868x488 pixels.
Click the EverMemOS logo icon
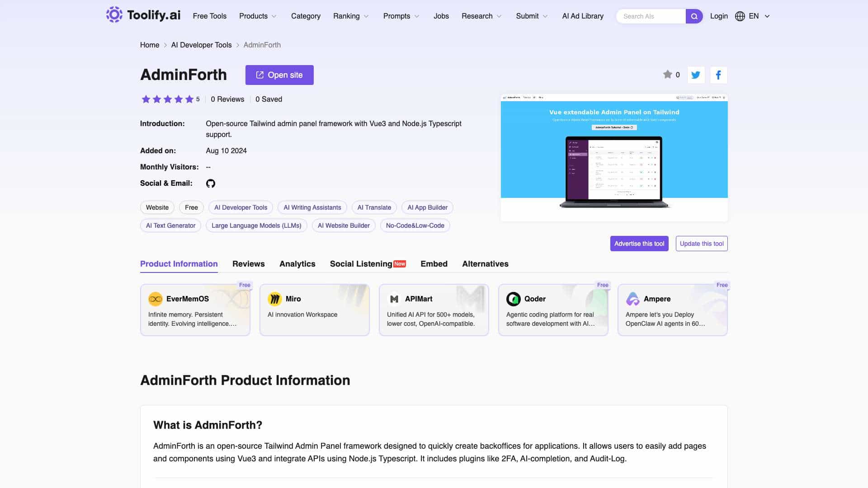coord(155,299)
